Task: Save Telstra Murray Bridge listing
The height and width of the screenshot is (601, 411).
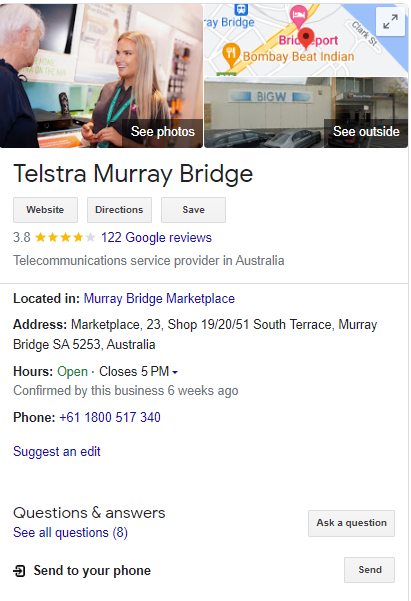Action: point(193,210)
